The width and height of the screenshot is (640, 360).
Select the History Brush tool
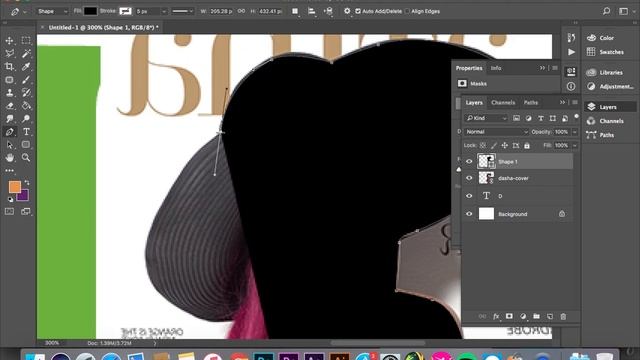[26, 93]
